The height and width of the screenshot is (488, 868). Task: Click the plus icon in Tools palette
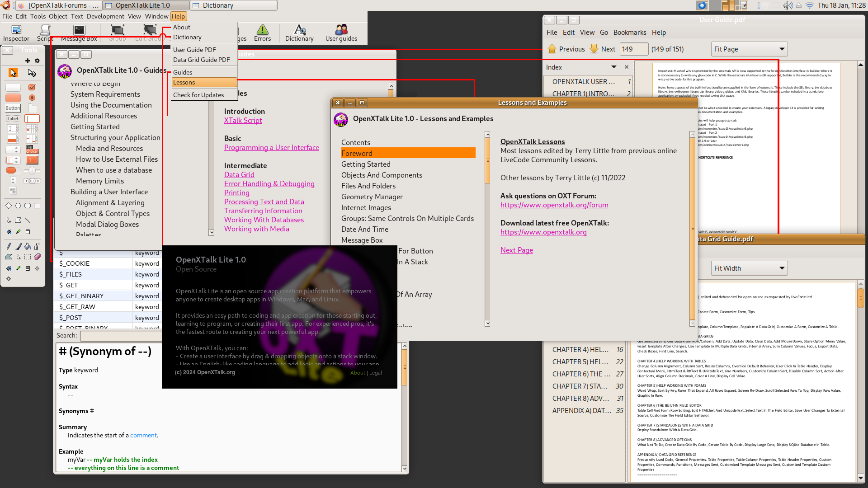tap(28, 61)
